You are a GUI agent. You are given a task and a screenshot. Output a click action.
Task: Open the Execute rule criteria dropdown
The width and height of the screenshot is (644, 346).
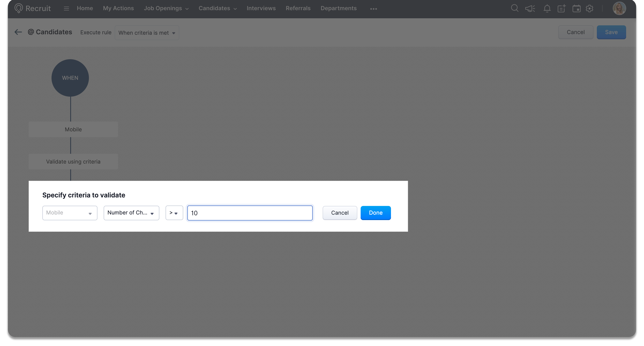[x=147, y=33]
